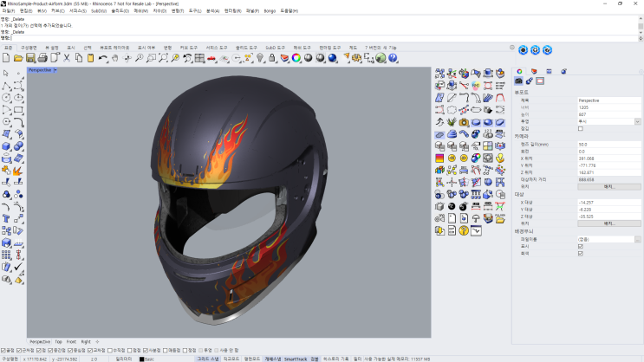Toggle 직교모드 in the status bar
Viewport: 644px width, 362px height.
coord(231,359)
